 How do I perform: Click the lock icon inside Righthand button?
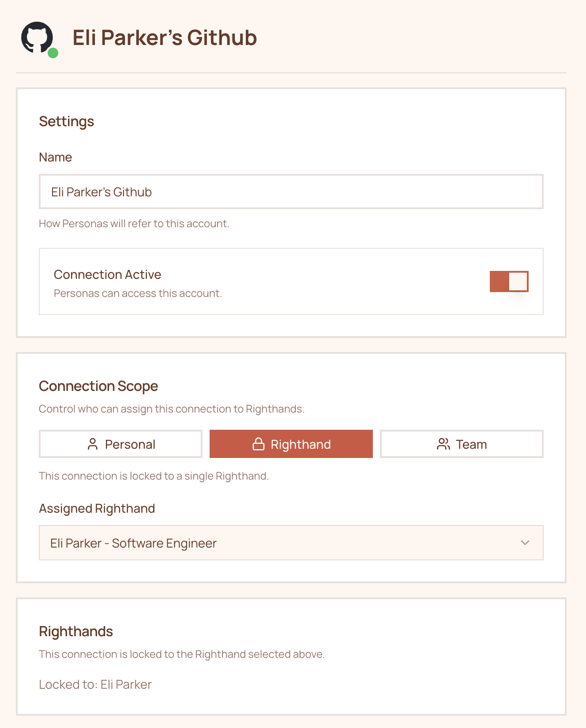(258, 444)
